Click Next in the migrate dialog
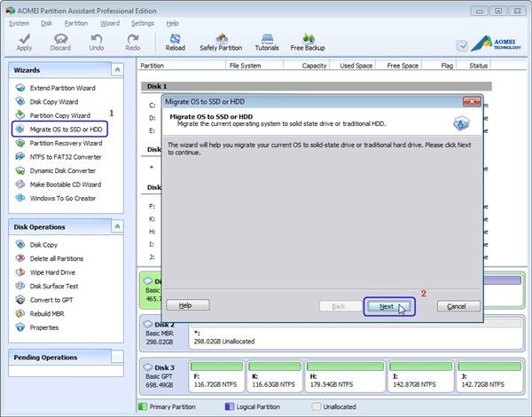Image resolution: width=532 pixels, height=417 pixels. click(x=389, y=307)
